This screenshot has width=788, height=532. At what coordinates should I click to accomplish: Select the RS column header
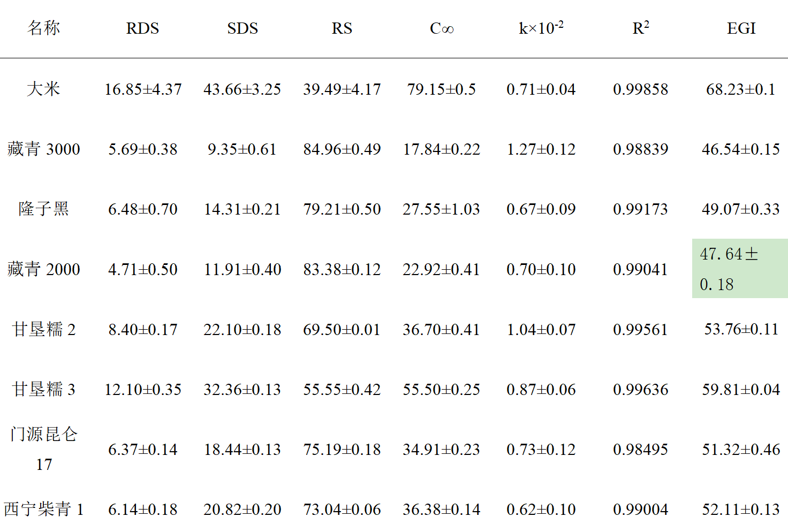(342, 28)
